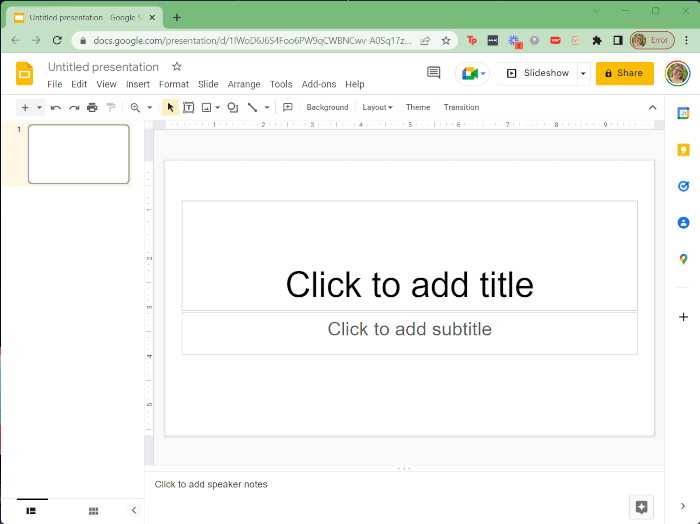The width and height of the screenshot is (700, 524).
Task: Expand Slideshow options arrow
Action: (x=583, y=73)
